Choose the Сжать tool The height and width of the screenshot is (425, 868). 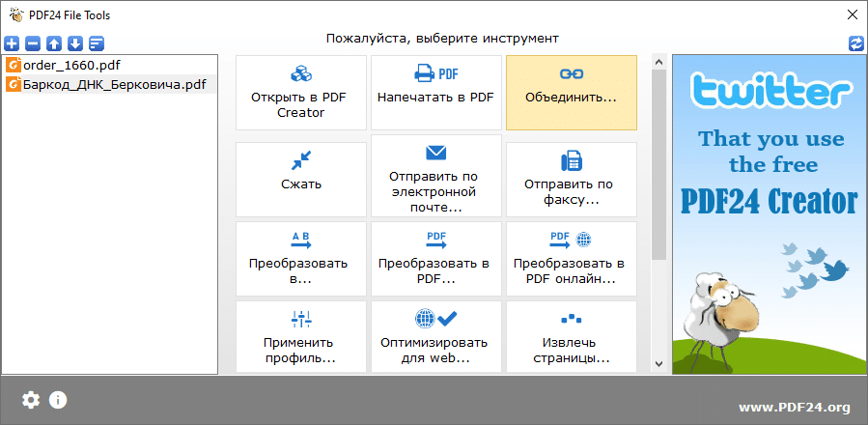coord(301,179)
